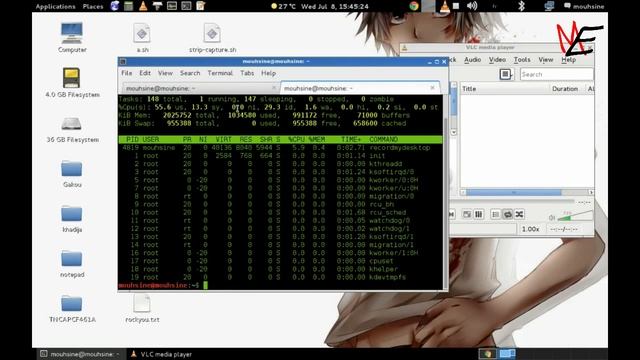
Task: Close the first terminal tab
Action: pyautogui.click(x=274, y=88)
